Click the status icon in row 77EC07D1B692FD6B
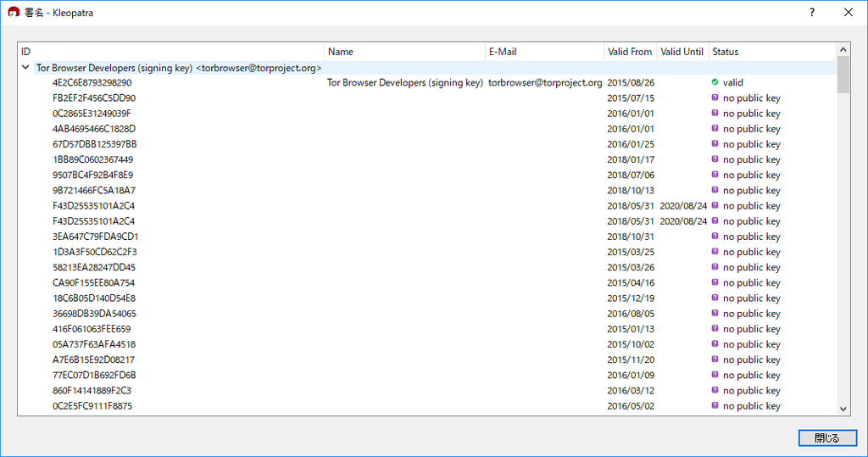This screenshot has width=868, height=457. (715, 375)
